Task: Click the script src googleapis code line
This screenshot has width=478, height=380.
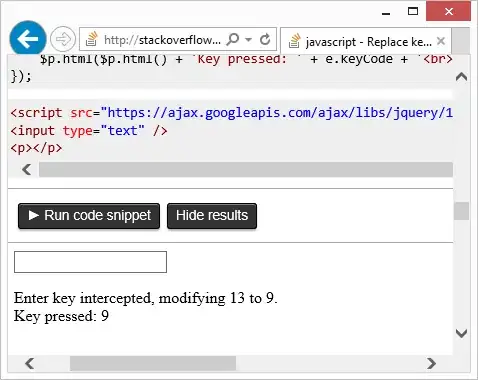Action: [x=232, y=113]
